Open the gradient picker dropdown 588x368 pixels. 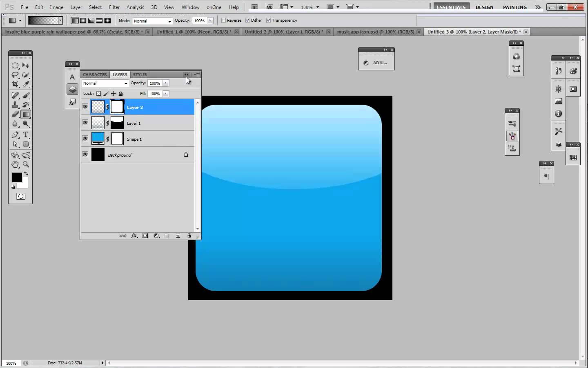(x=60, y=20)
